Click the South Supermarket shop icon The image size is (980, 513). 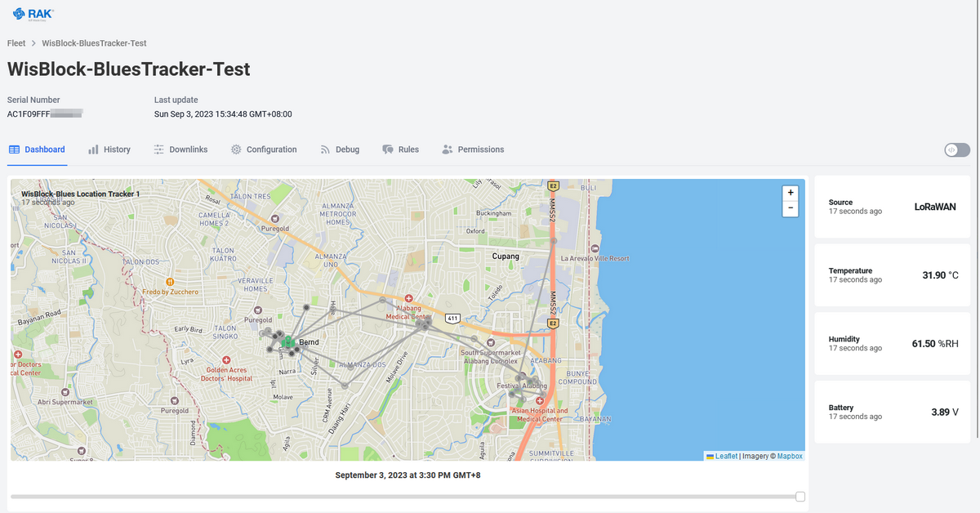tap(489, 342)
